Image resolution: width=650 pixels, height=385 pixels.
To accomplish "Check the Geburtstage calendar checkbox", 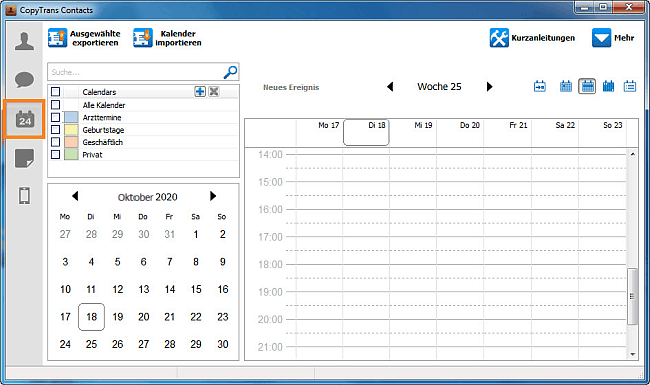I will (56, 130).
